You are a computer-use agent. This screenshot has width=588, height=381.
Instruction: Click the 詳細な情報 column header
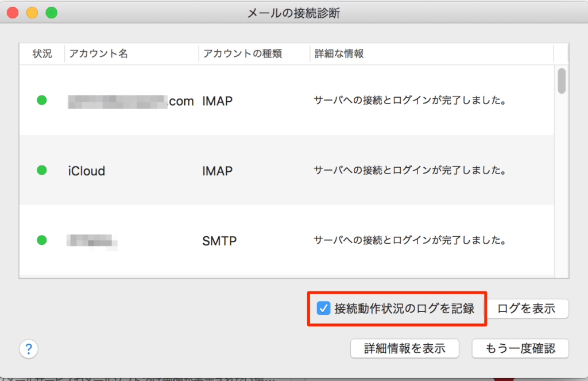pyautogui.click(x=431, y=53)
